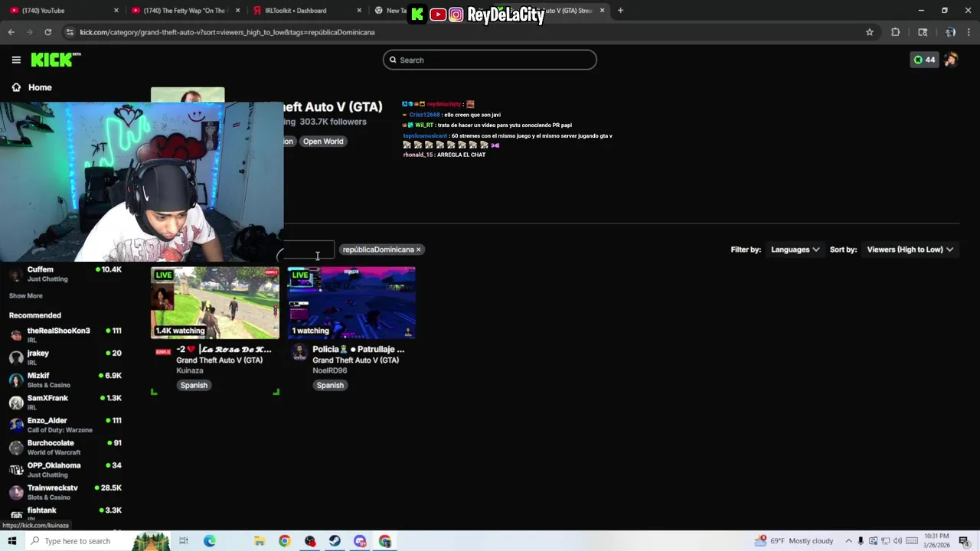Open Task View on the taskbar

point(184,541)
